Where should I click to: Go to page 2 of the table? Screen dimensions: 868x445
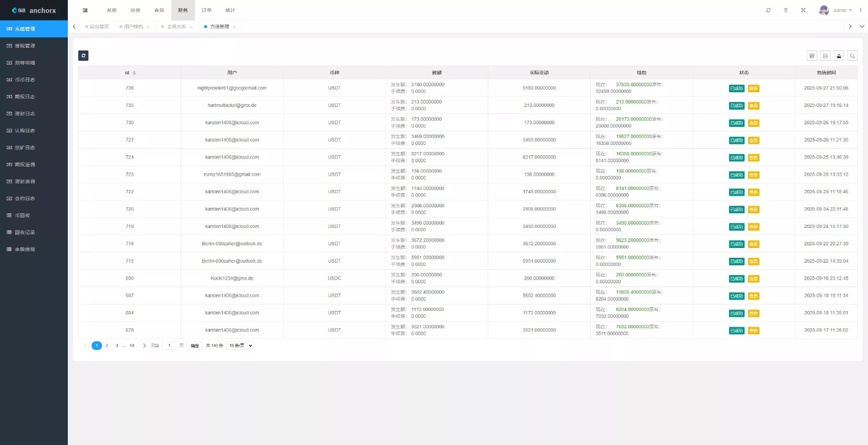click(x=107, y=346)
